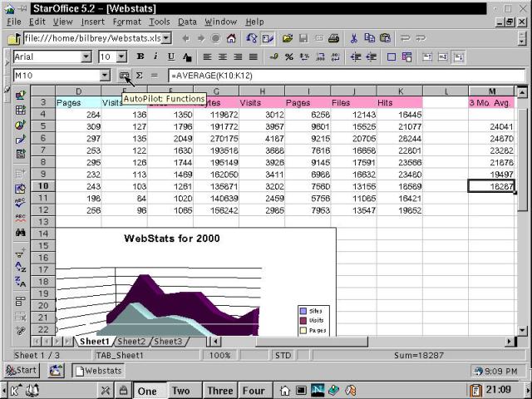Click the formula input field
Viewport: 532px width, 399px height.
pos(332,76)
